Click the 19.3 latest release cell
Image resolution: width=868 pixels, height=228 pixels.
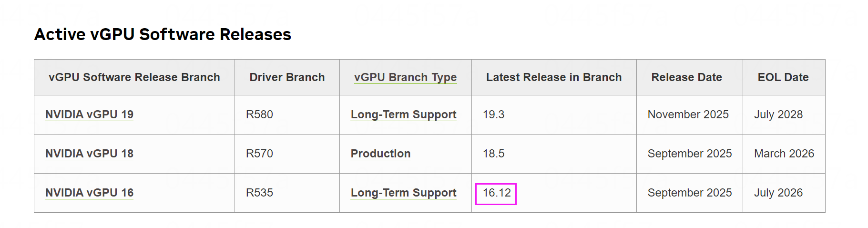click(x=493, y=114)
